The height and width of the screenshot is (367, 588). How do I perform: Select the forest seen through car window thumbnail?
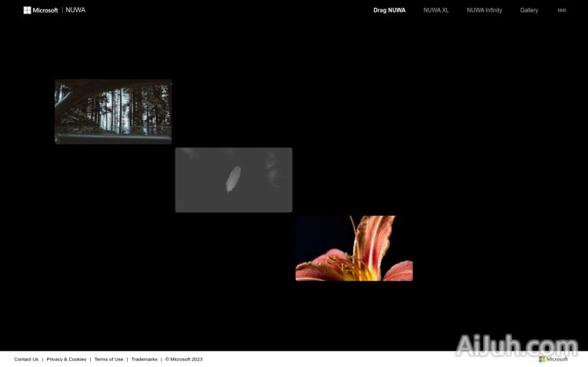pyautogui.click(x=113, y=111)
